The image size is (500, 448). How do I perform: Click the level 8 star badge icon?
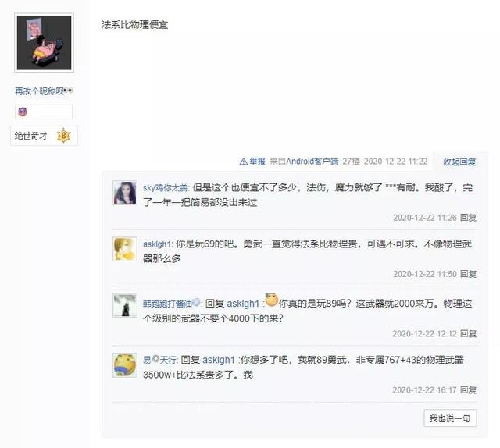[x=64, y=136]
